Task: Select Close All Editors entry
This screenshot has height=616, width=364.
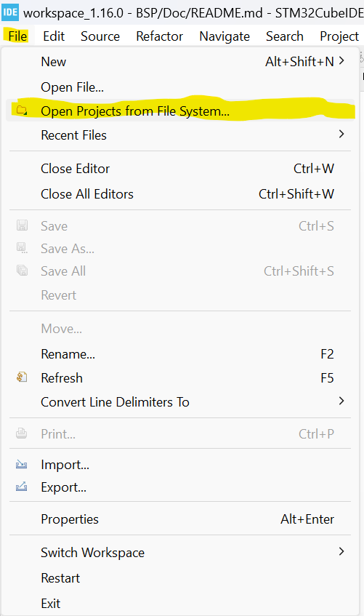Action: tap(180, 193)
